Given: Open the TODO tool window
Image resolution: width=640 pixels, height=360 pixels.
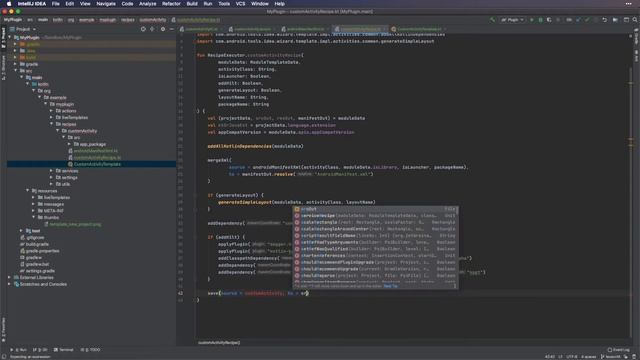Looking at the screenshot, I should point(91,350).
